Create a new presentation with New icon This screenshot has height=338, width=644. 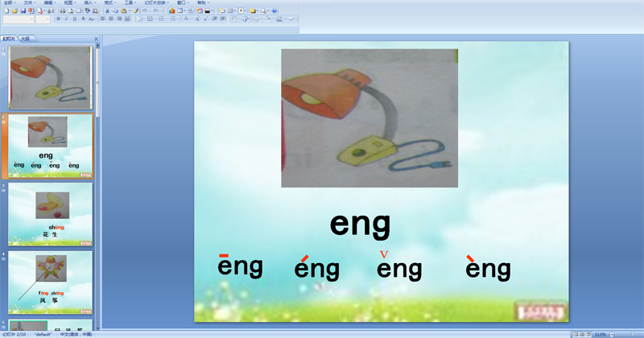(6, 11)
